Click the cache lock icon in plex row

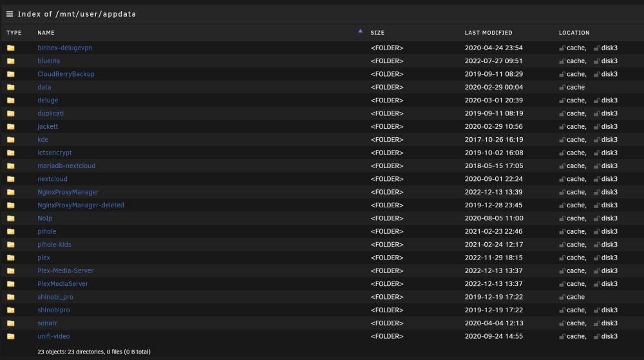(562, 258)
